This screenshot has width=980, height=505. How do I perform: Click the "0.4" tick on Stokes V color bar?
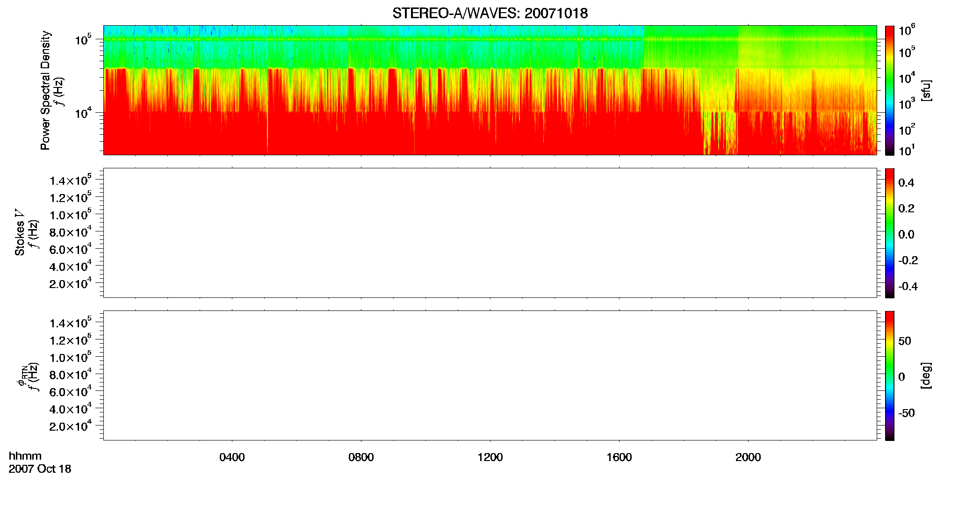pyautogui.click(x=906, y=183)
